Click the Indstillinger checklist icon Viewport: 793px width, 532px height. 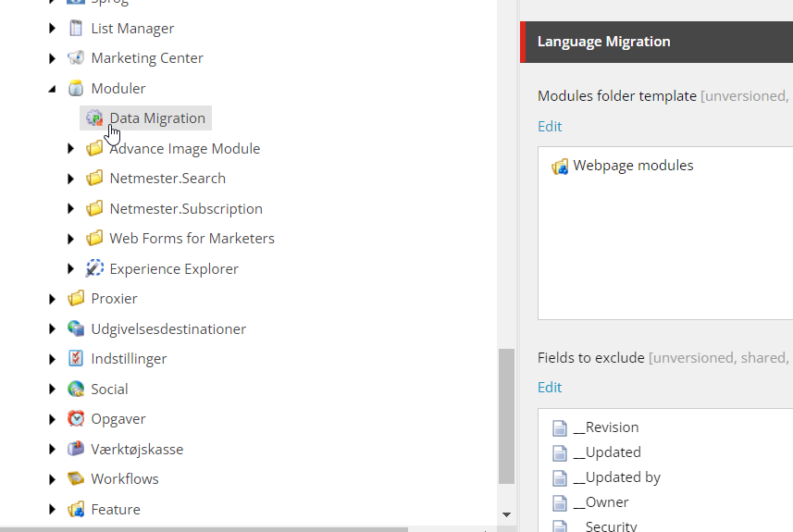(x=76, y=359)
